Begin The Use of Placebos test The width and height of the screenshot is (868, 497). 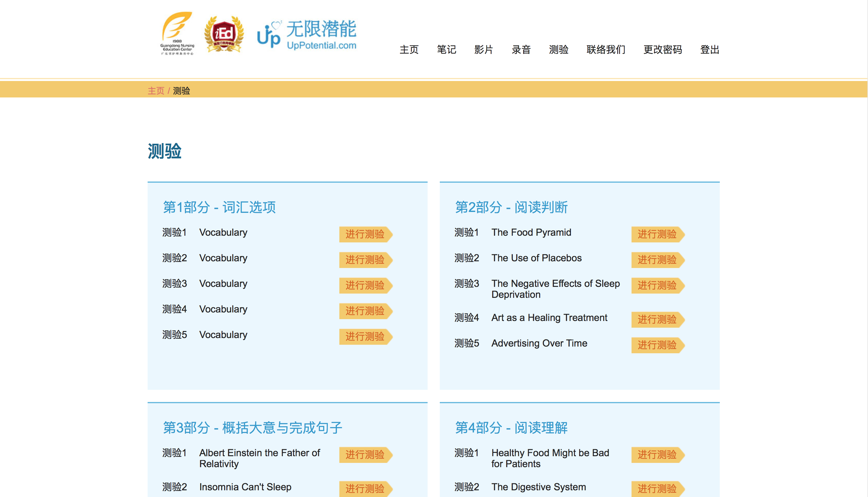tap(657, 260)
